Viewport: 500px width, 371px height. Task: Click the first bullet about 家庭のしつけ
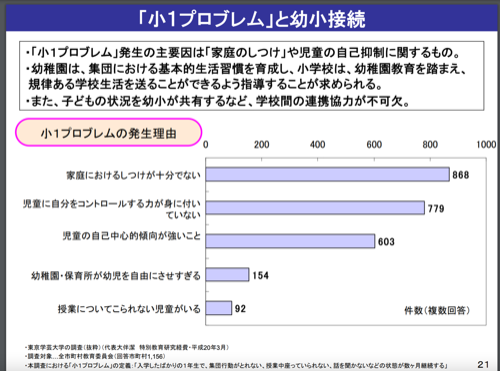244,52
